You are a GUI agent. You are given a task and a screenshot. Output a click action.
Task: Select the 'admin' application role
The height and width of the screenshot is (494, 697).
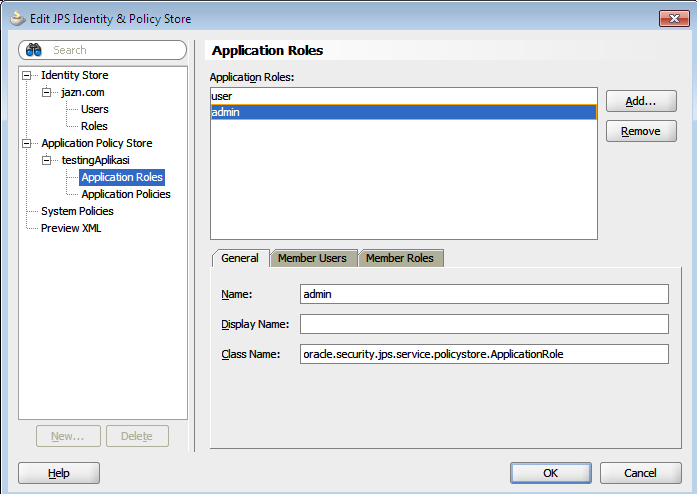pyautogui.click(x=404, y=112)
